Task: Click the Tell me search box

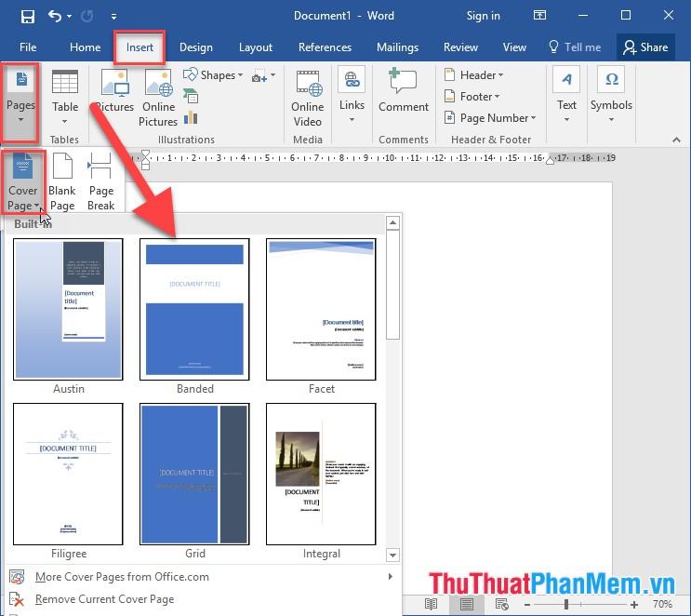Action: pos(575,47)
